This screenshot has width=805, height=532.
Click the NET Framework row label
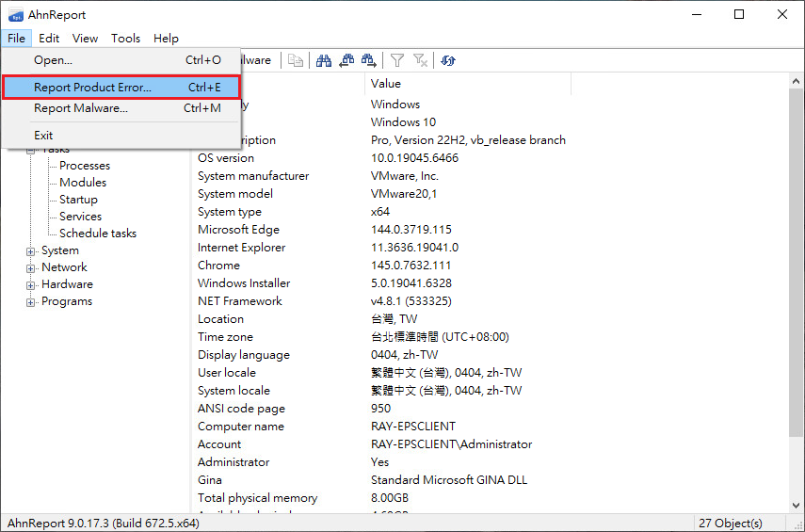240,301
